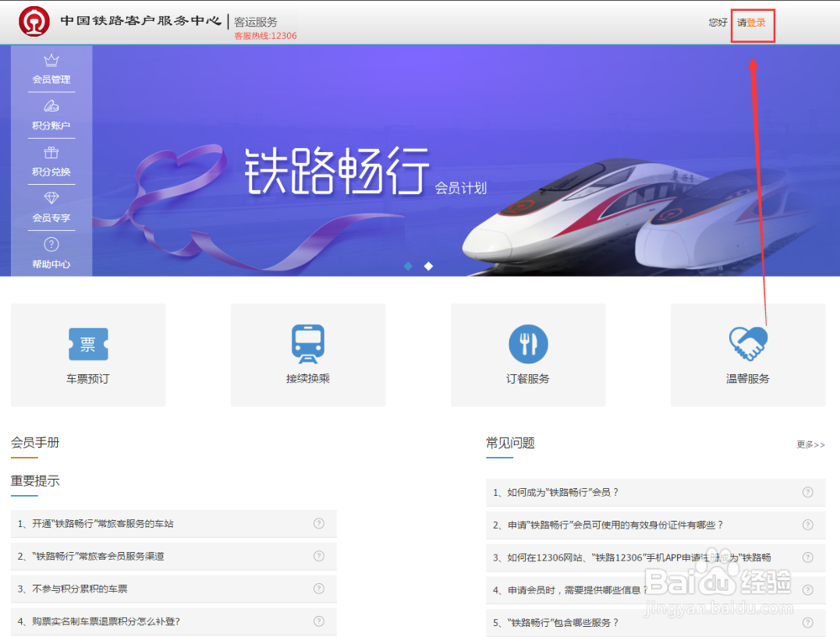Screen dimensions: 840x637
Task: Expand help icon for 如何成为铁路畅行会员
Action: 808,492
